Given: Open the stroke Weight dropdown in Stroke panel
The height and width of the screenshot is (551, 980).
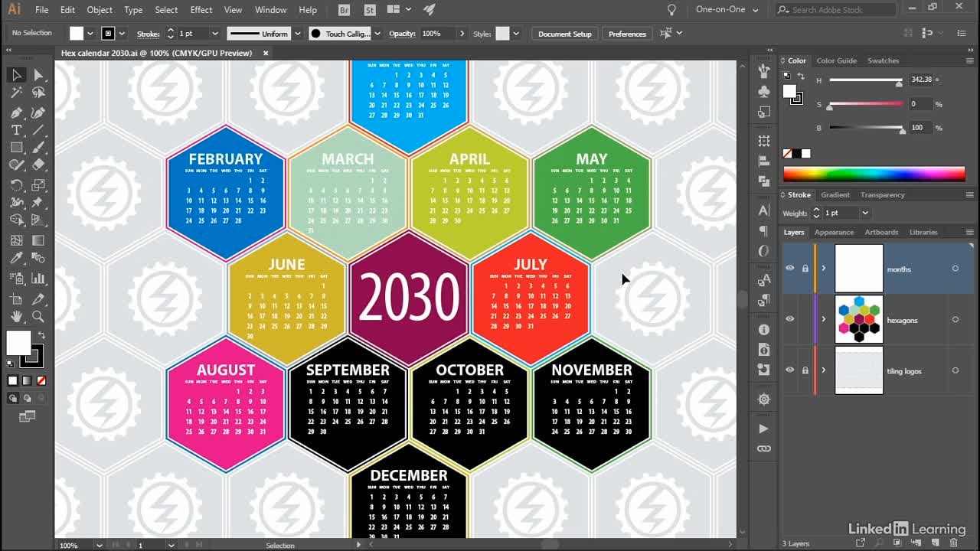Looking at the screenshot, I should tap(865, 213).
